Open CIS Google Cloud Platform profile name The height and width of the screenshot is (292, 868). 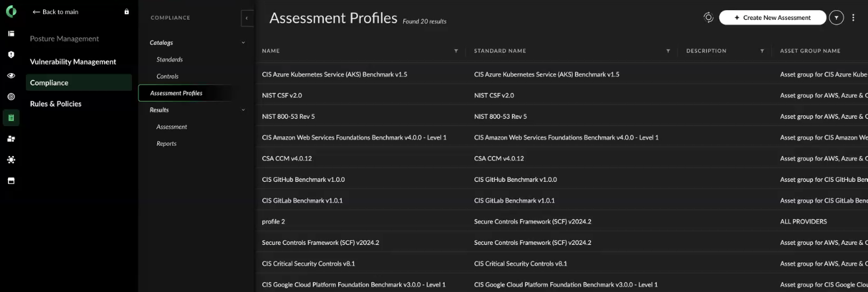(353, 285)
